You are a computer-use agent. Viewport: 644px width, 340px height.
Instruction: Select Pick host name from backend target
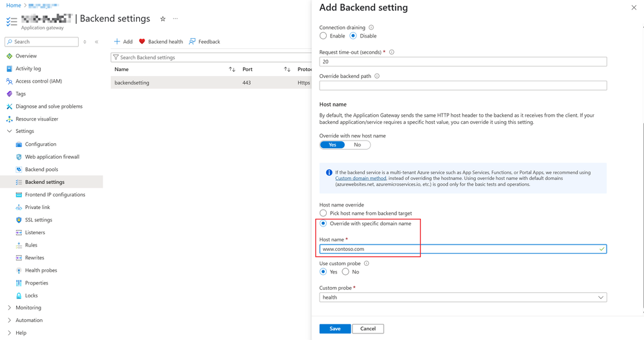coord(324,213)
